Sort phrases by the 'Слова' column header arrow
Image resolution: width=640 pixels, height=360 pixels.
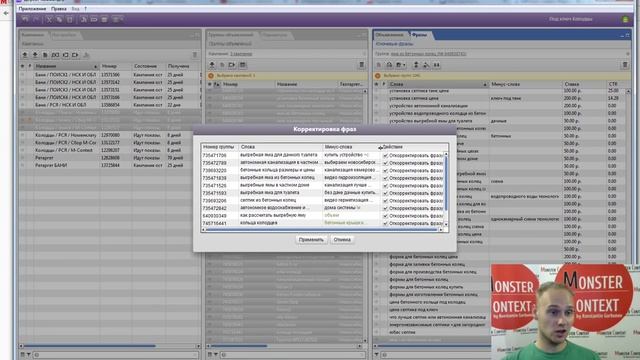(485, 84)
